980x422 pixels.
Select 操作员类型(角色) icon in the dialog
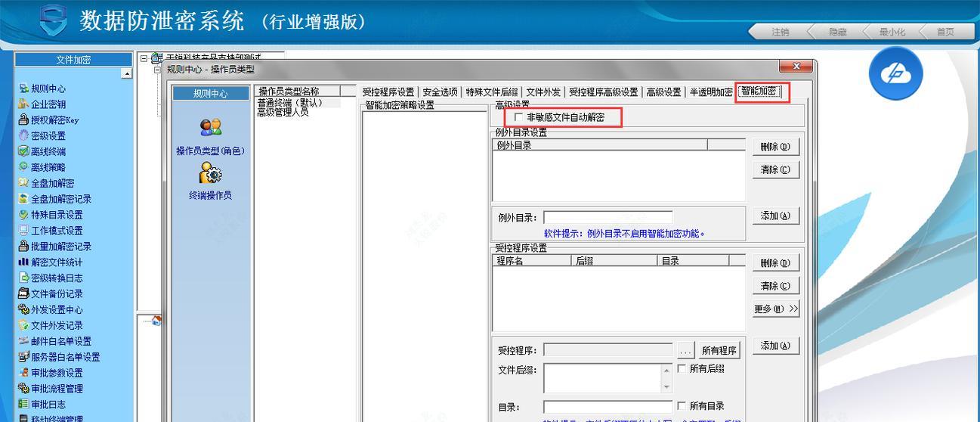coord(210,127)
